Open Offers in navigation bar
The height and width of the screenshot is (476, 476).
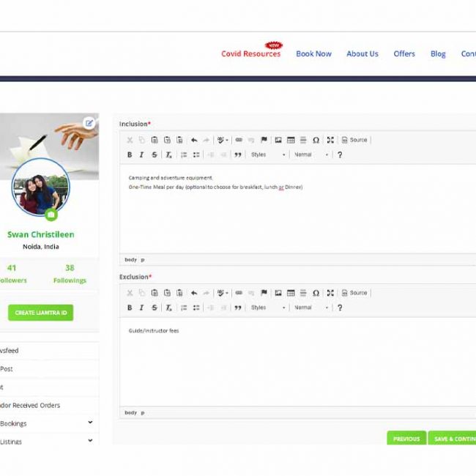tap(404, 53)
